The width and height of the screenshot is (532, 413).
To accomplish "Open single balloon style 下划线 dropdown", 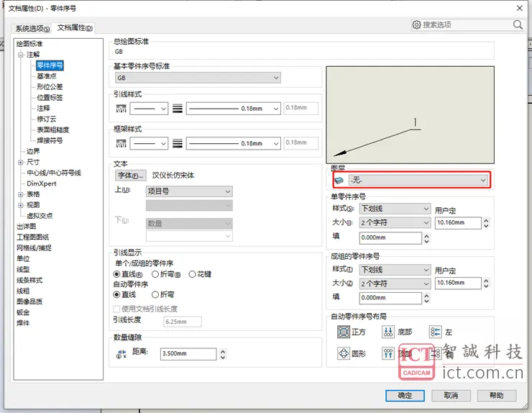I will [x=395, y=209].
